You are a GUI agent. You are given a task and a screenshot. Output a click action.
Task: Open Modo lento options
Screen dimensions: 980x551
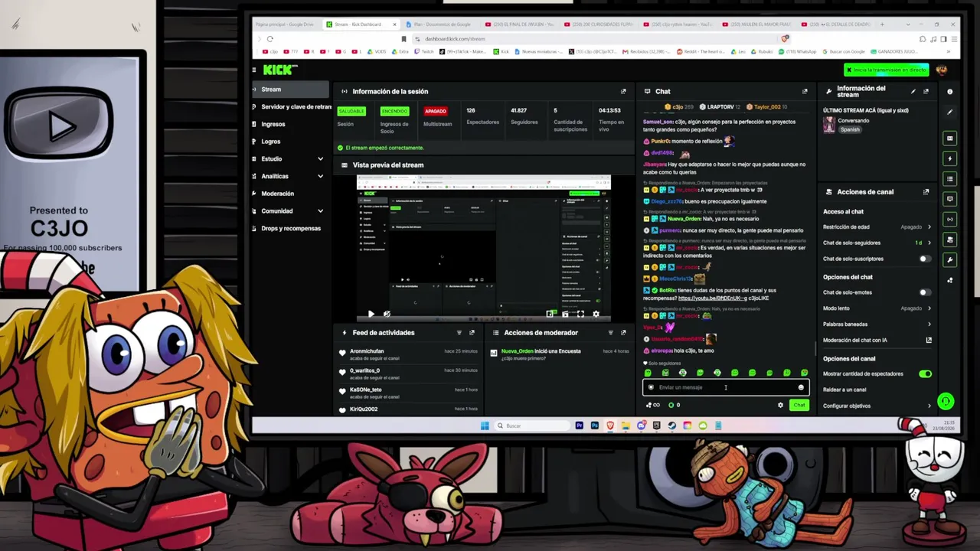point(877,308)
